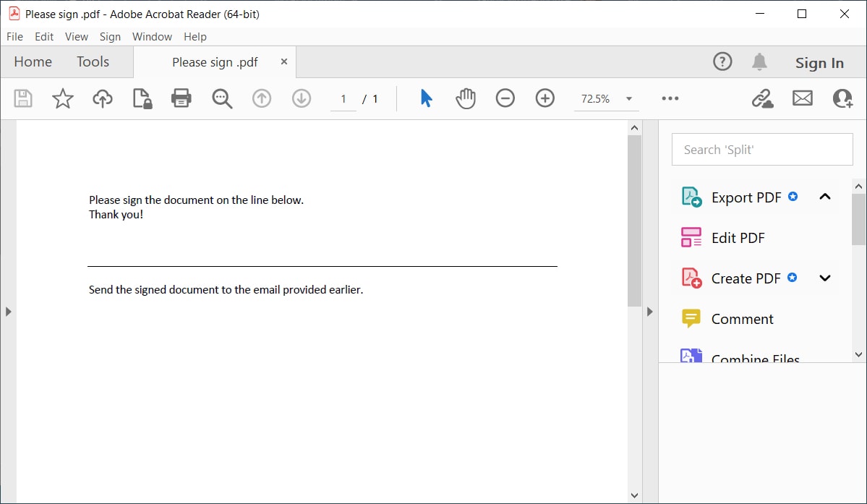Expand the Create PDF options chevron
The image size is (867, 504).
[x=824, y=278]
